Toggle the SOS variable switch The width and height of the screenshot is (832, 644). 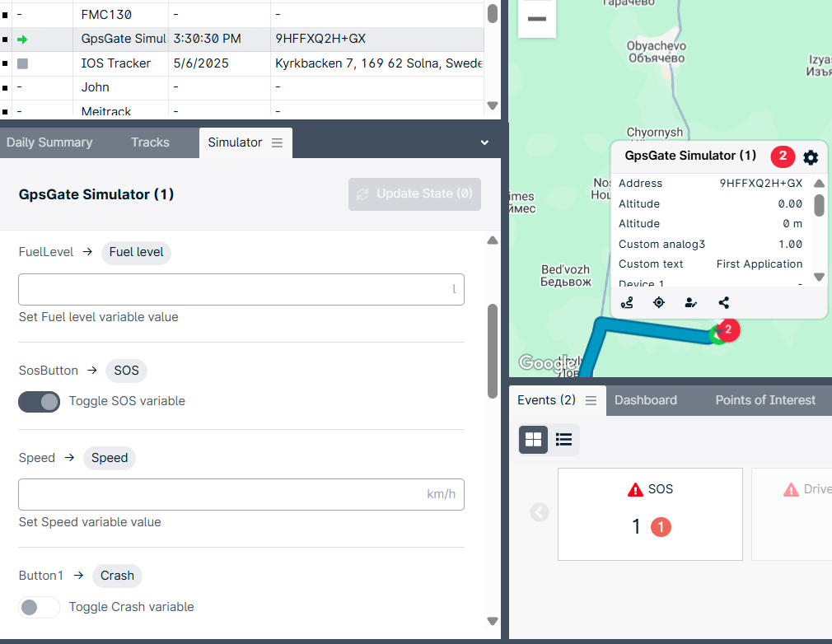[x=40, y=402]
